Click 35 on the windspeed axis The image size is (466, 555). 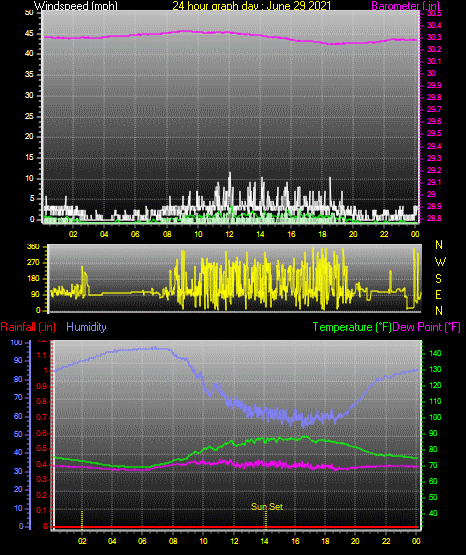(29, 74)
